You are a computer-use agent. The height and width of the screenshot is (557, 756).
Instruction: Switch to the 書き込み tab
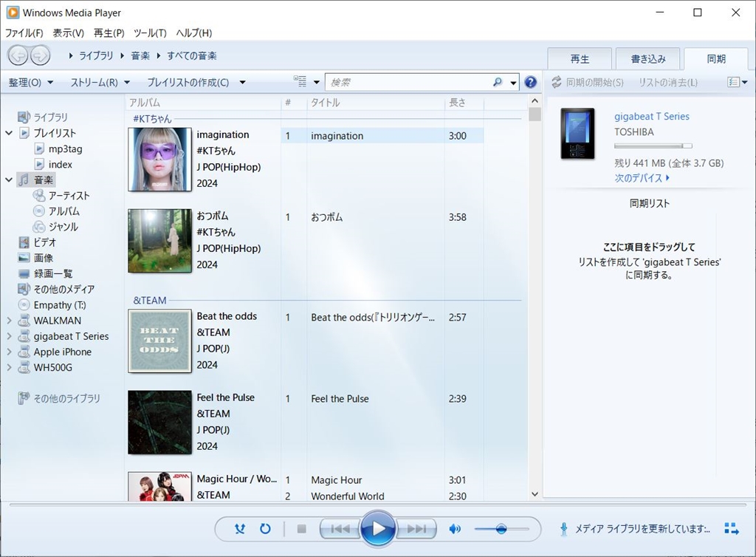(x=648, y=59)
